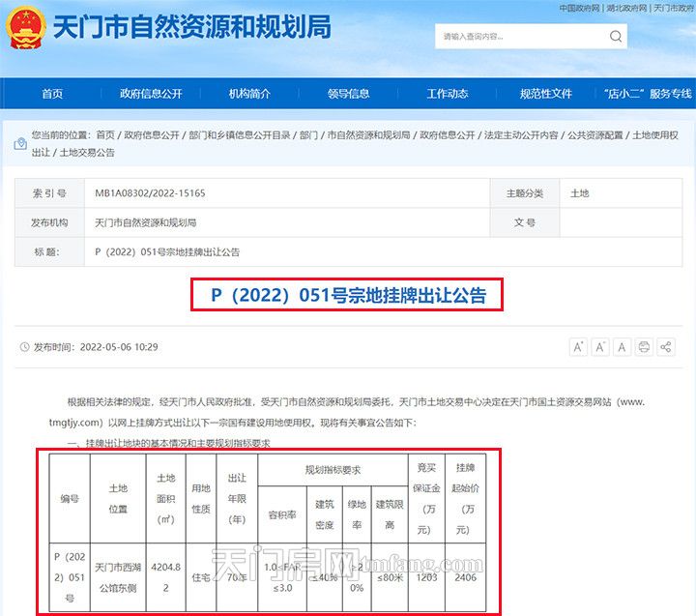Image resolution: width=696 pixels, height=616 pixels.
Task: Click 公共资源配置 breadcrumb link
Action: (594, 134)
